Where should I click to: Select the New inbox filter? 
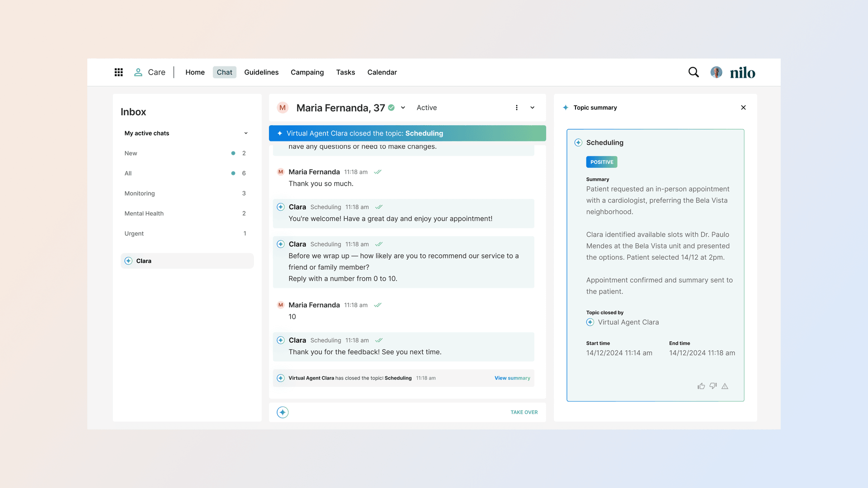(186, 153)
